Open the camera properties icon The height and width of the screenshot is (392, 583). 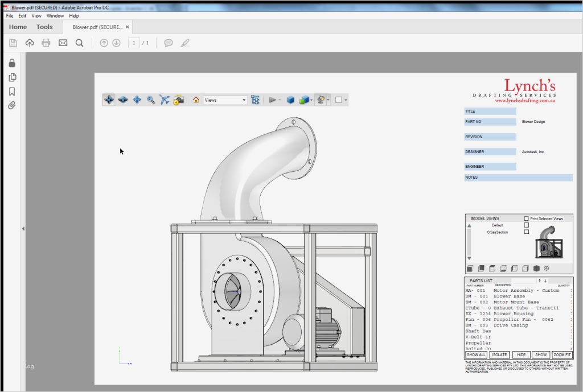click(x=179, y=100)
